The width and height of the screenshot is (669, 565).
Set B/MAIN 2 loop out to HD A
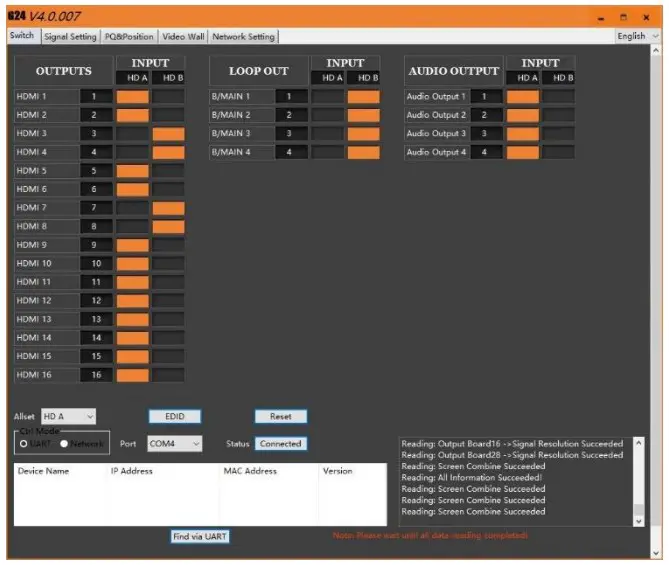pos(328,115)
